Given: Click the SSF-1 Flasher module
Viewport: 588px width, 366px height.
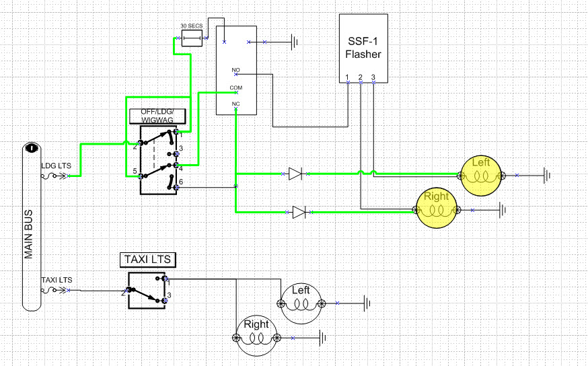Looking at the screenshot, I should pos(363,47).
